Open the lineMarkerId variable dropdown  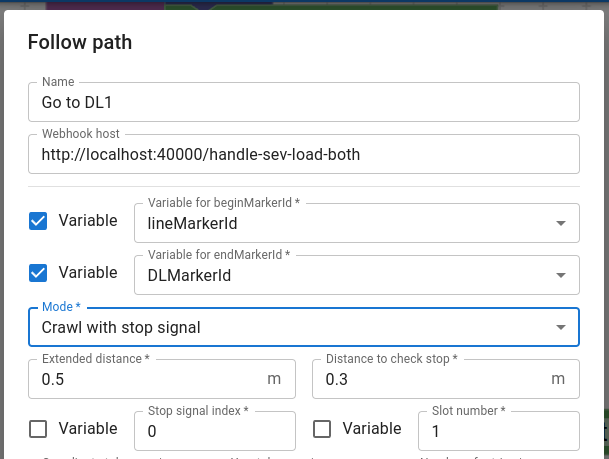pos(357,223)
